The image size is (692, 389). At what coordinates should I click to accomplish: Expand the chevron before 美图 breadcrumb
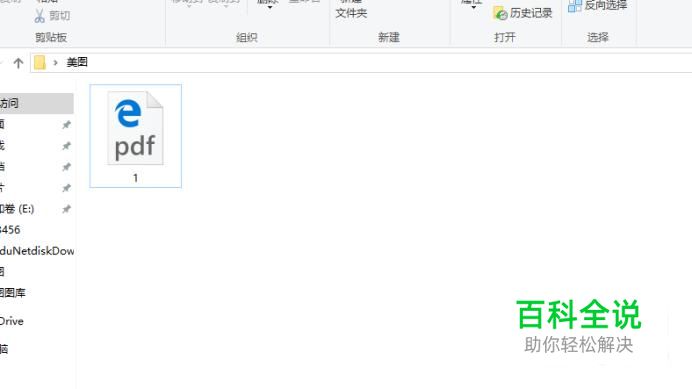[55, 63]
